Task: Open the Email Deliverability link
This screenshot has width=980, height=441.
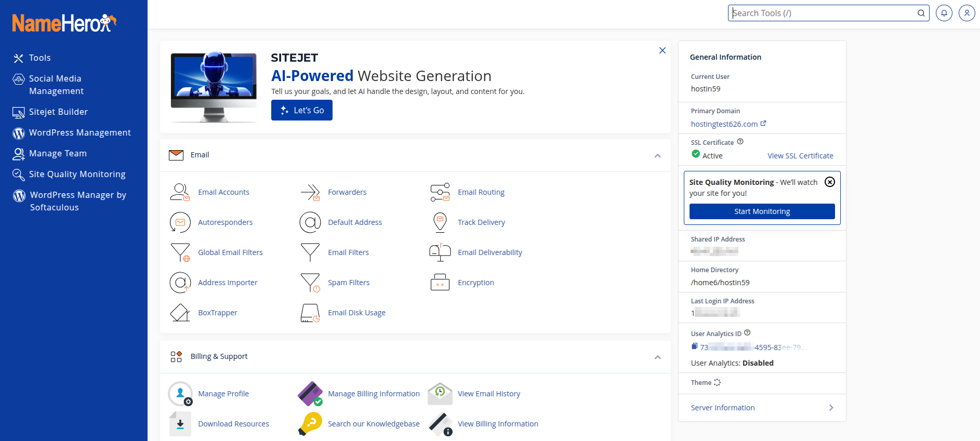Action: [x=490, y=252]
